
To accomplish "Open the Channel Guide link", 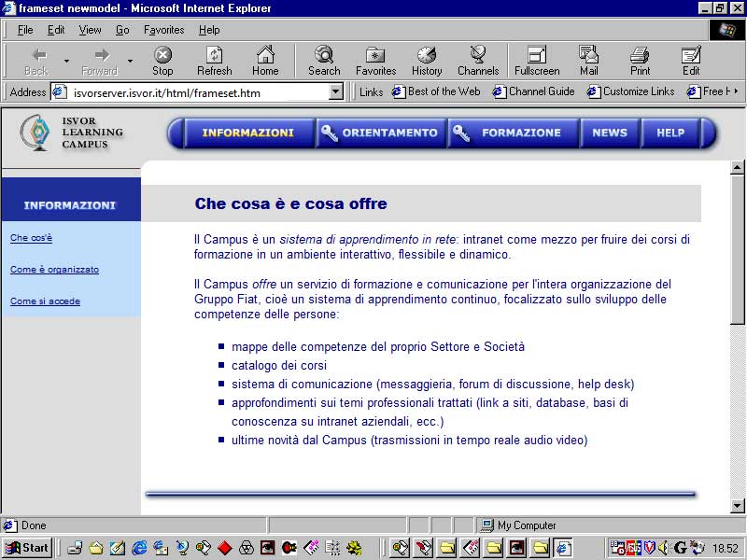I will point(533,91).
